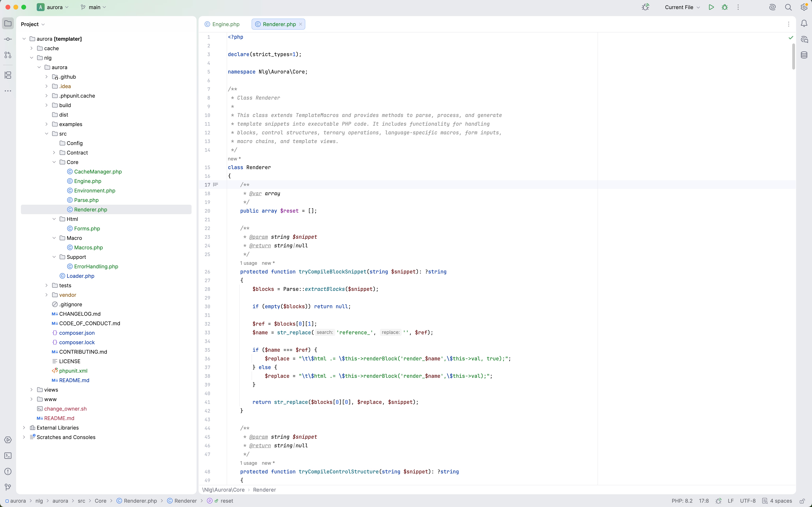Collapse the nlg folder

point(32,58)
